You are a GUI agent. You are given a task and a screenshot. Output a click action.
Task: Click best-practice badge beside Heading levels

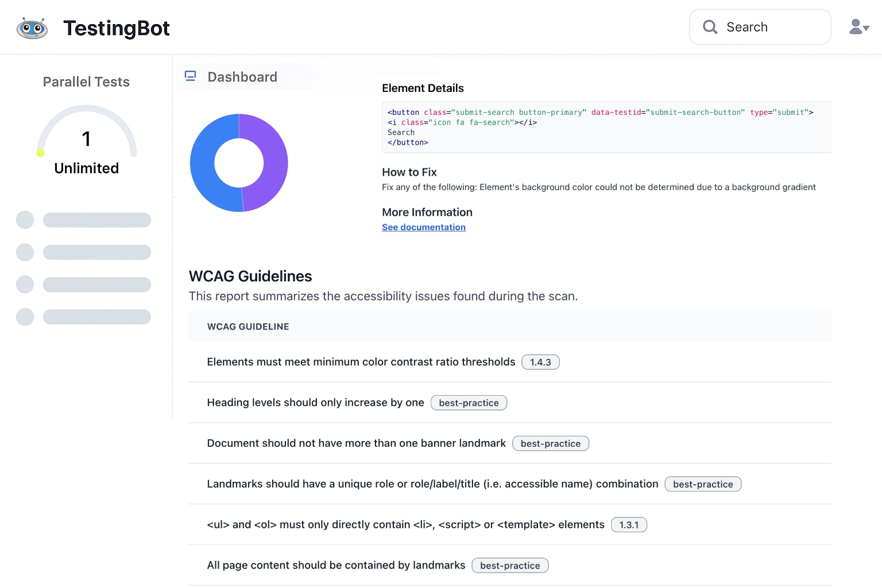tap(469, 403)
